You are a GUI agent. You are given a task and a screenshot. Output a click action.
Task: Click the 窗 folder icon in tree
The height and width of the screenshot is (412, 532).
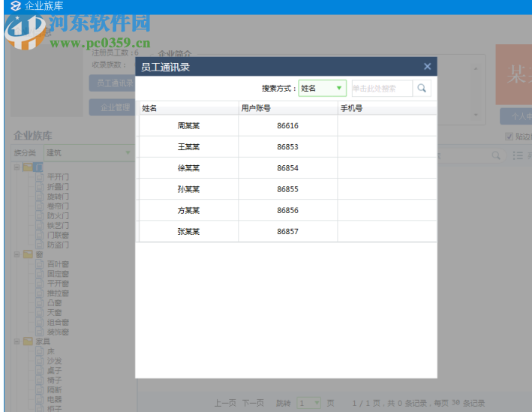29,254
